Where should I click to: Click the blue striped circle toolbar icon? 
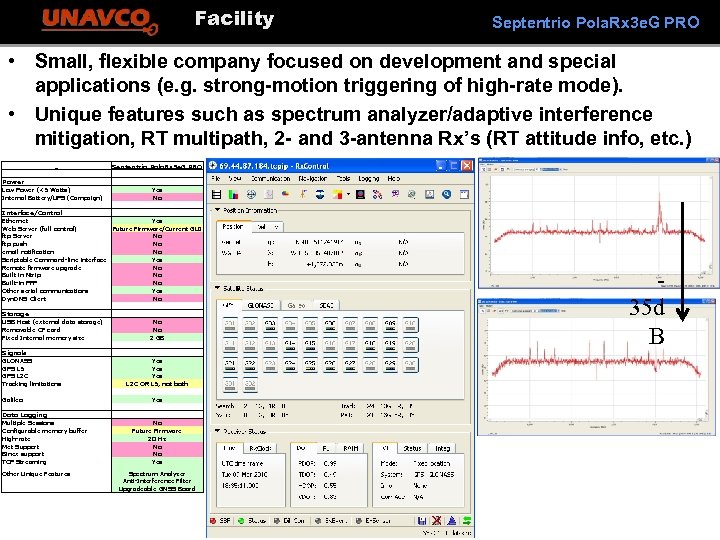(x=320, y=195)
